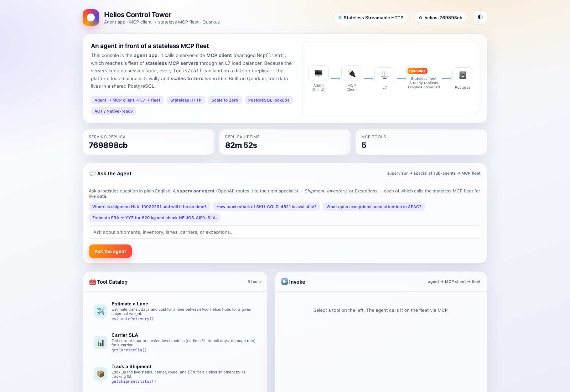570x392 pixels.
Task: Click the AOT / Native-ready tag
Action: (x=114, y=111)
